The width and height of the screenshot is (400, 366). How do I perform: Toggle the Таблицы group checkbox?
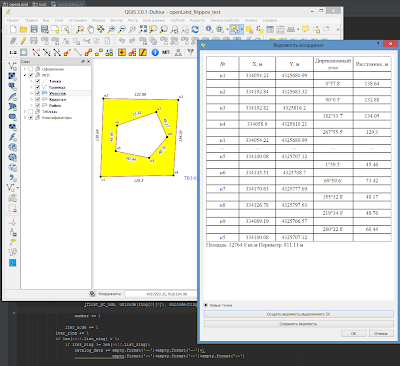(31, 111)
